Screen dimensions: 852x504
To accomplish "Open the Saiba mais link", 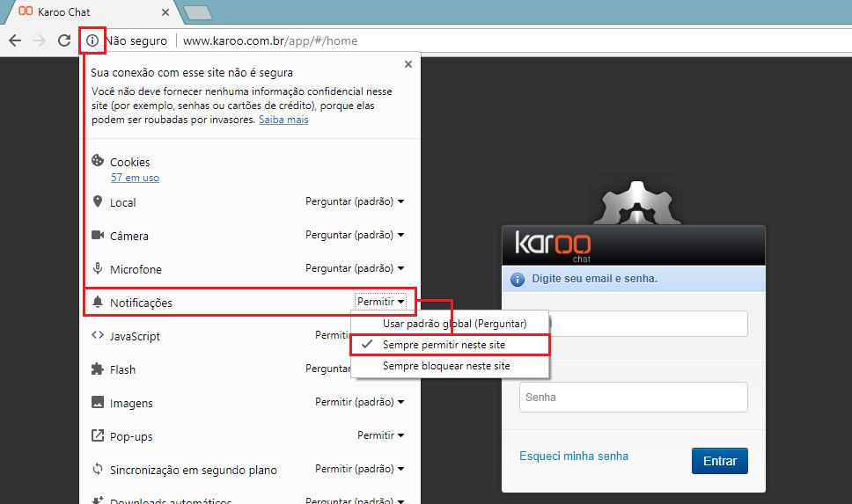I will click(x=283, y=120).
